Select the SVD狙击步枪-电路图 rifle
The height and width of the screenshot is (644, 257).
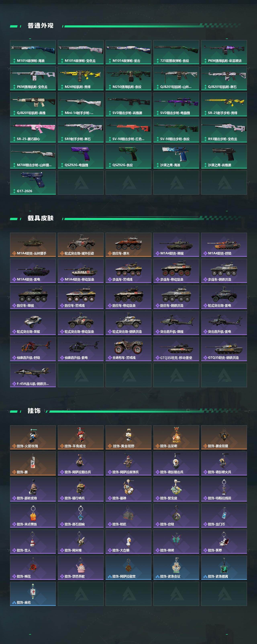(x=176, y=104)
